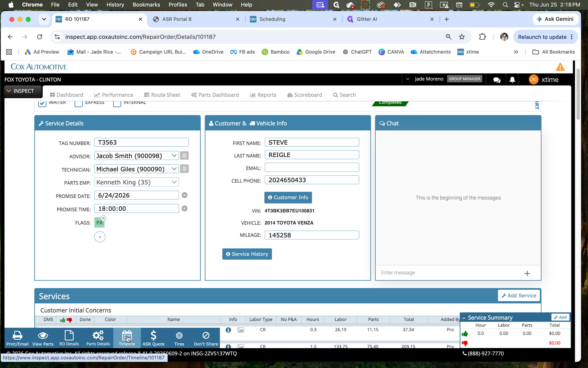Screen dimensions: 588x368
Task: Clear the promise date field
Action: click(x=185, y=195)
